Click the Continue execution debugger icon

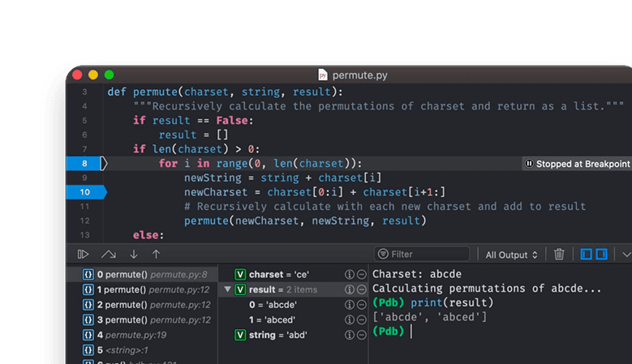(x=83, y=254)
